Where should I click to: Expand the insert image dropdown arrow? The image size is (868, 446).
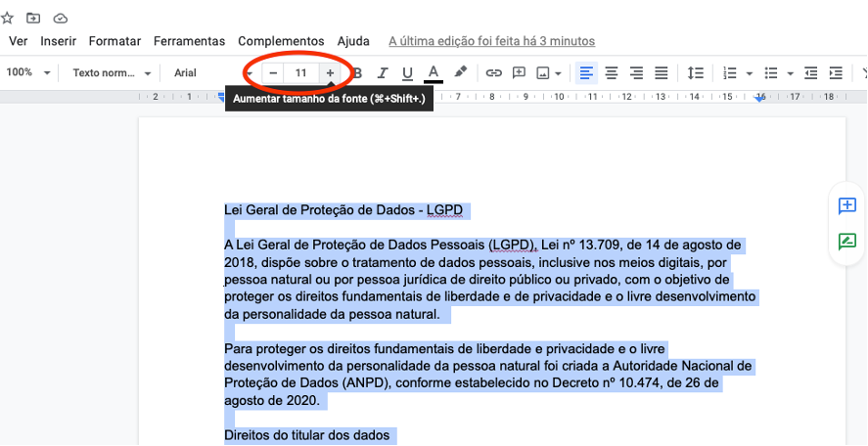(x=558, y=73)
